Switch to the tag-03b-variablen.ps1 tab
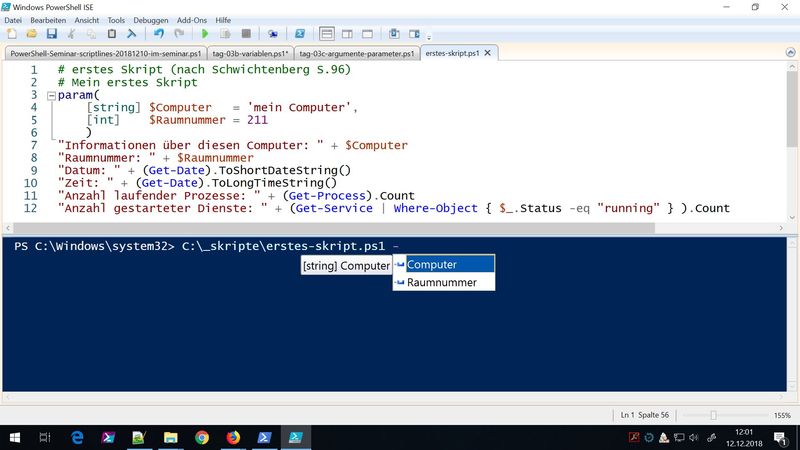 pos(251,53)
